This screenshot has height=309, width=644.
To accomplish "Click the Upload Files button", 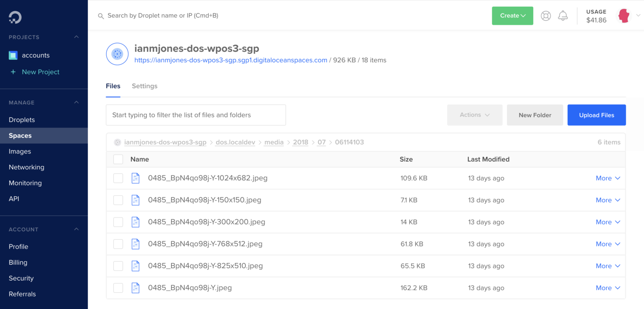I will (596, 115).
